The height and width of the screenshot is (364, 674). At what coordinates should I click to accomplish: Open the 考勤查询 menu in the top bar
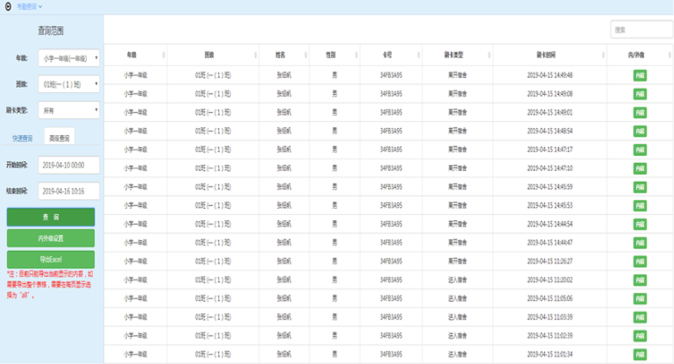[29, 6]
